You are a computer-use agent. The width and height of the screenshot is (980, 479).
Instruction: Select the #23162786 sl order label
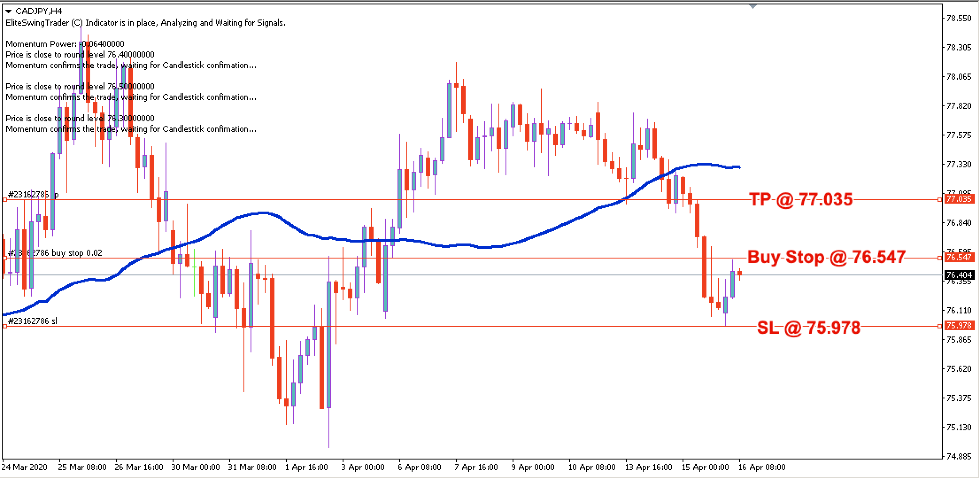click(x=32, y=321)
